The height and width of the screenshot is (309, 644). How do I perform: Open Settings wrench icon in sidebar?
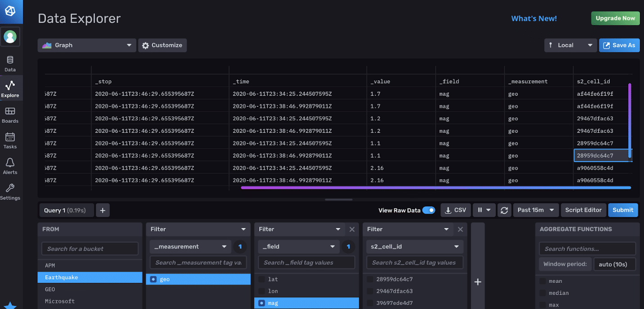coord(10,192)
